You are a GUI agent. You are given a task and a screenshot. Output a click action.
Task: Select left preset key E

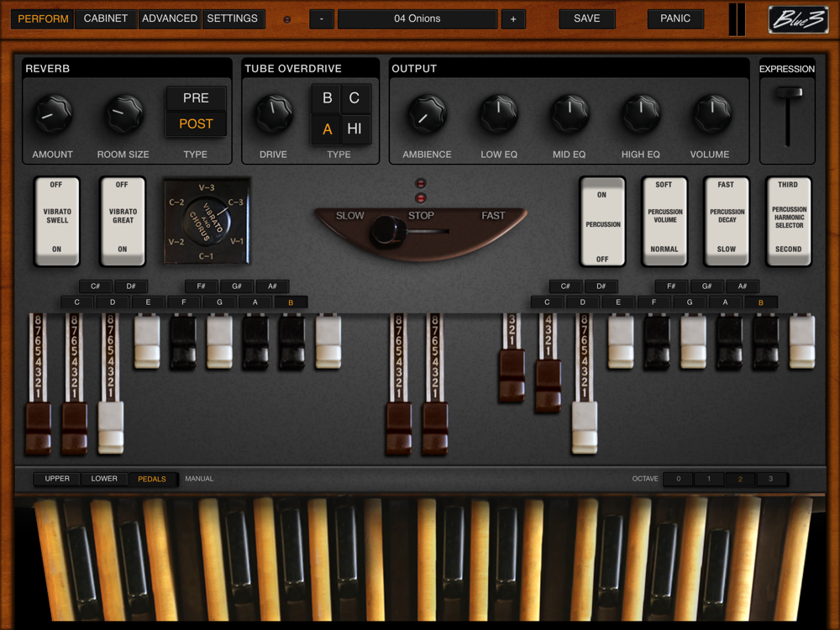148,302
